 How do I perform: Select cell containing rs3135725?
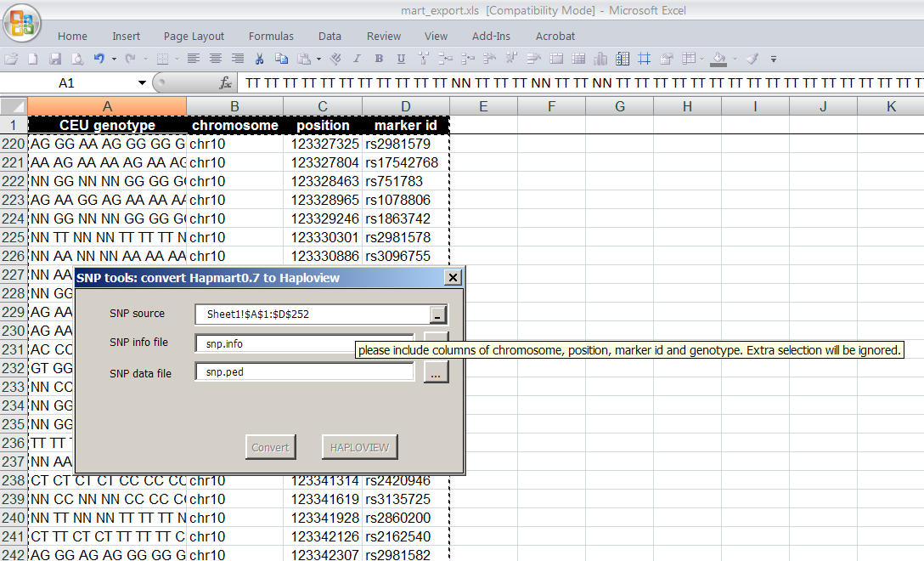(x=405, y=499)
